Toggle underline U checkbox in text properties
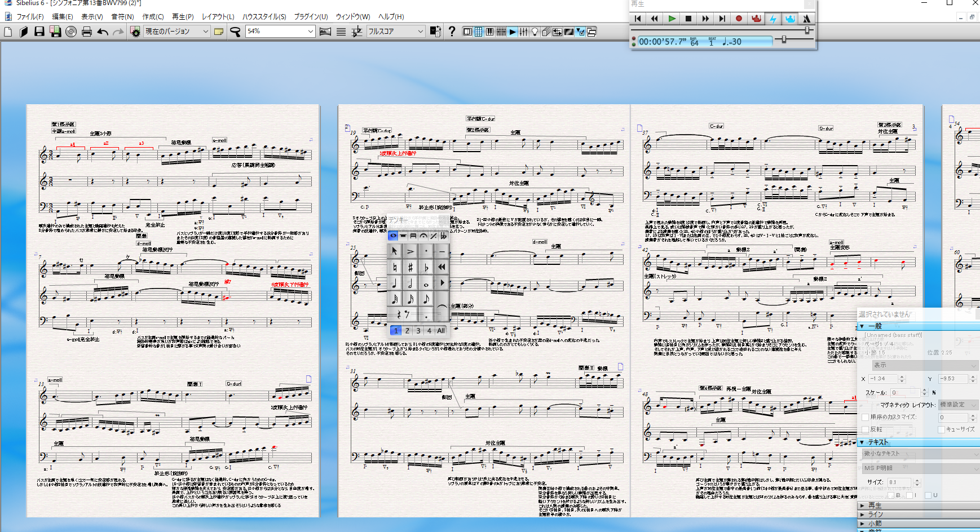 click(928, 495)
